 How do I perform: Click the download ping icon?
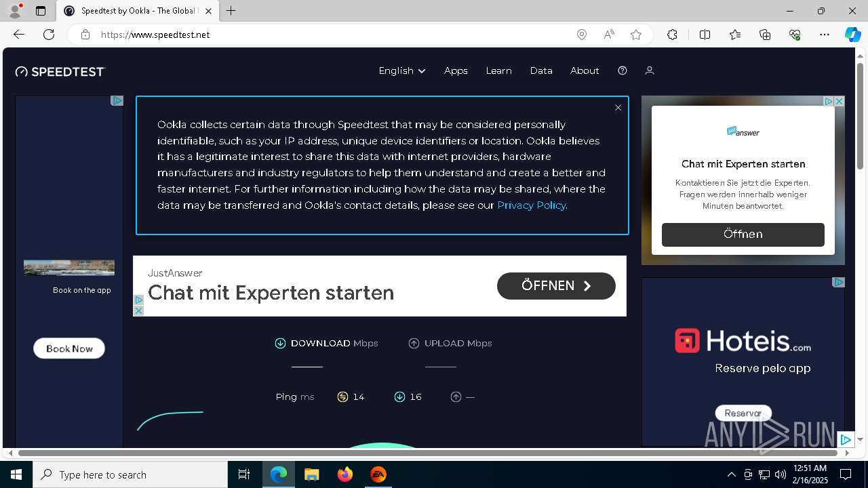point(399,397)
